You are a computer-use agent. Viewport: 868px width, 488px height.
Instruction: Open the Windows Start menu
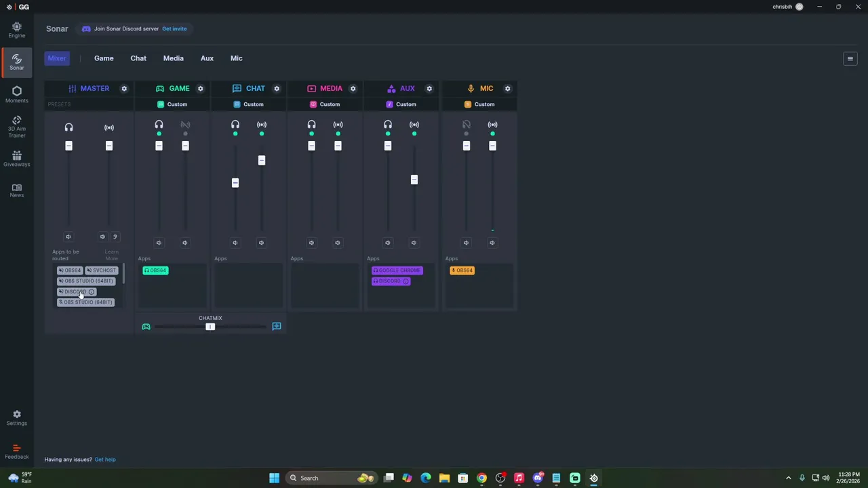click(274, 478)
